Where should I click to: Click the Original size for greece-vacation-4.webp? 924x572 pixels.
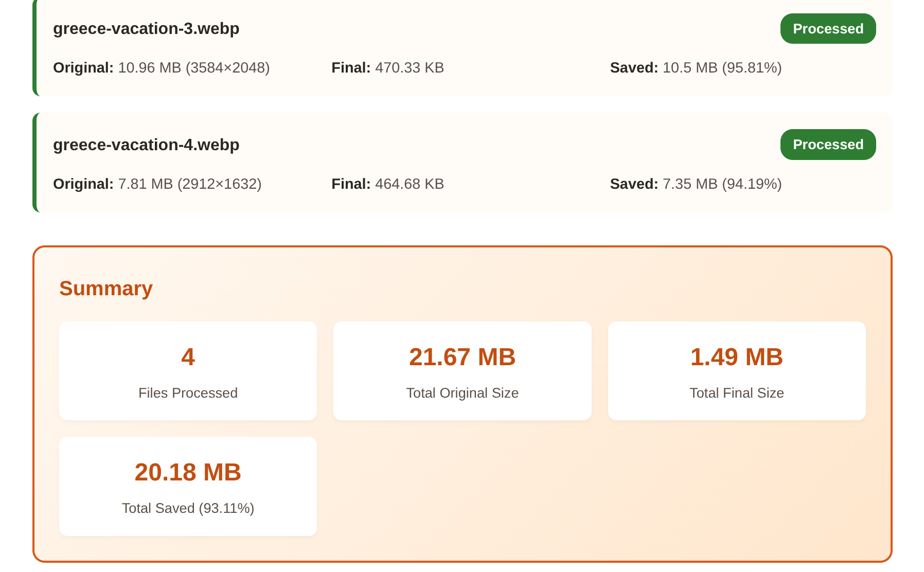click(157, 184)
